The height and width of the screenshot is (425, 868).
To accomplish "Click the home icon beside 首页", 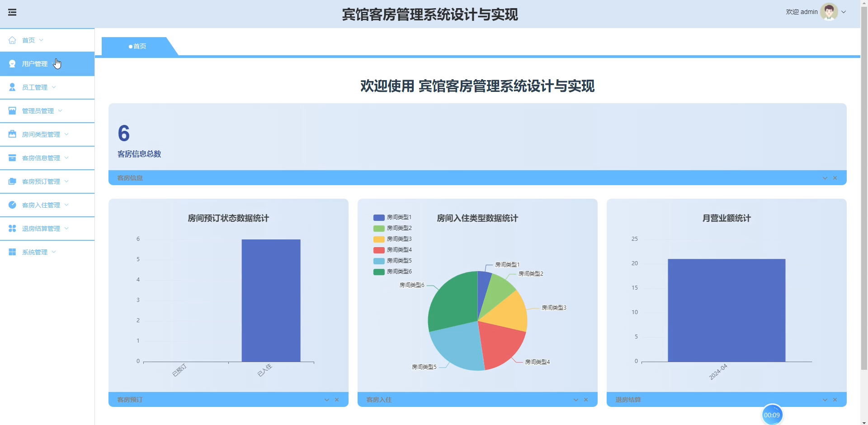I will click(x=12, y=40).
